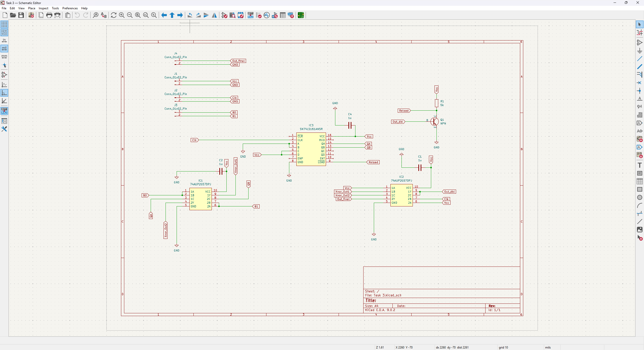Open Page Settings icon
Viewport: 644px width, 350px height.
41,15
